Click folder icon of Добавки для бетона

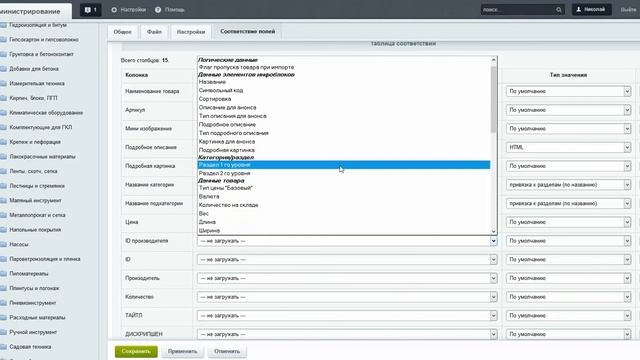tap(3, 69)
